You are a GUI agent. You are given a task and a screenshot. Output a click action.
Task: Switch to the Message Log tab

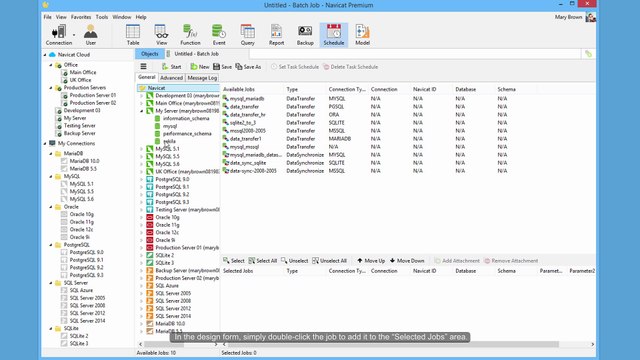pos(202,78)
